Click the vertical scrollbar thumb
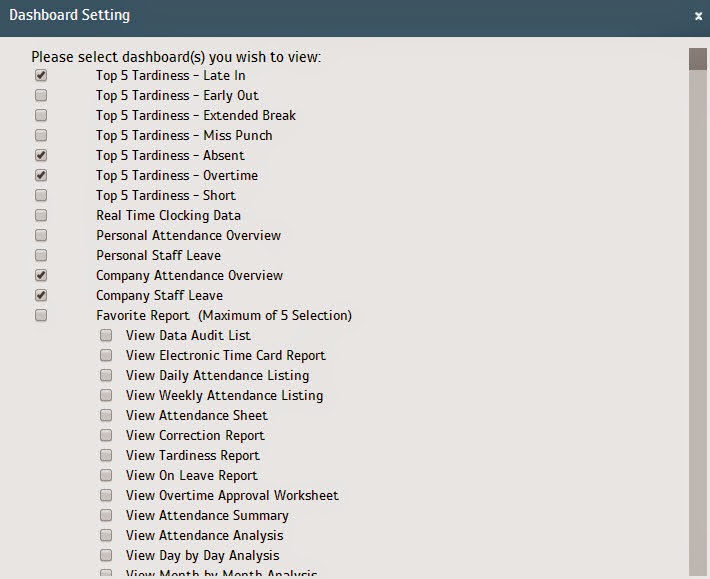This screenshot has width=710, height=579. (x=698, y=59)
